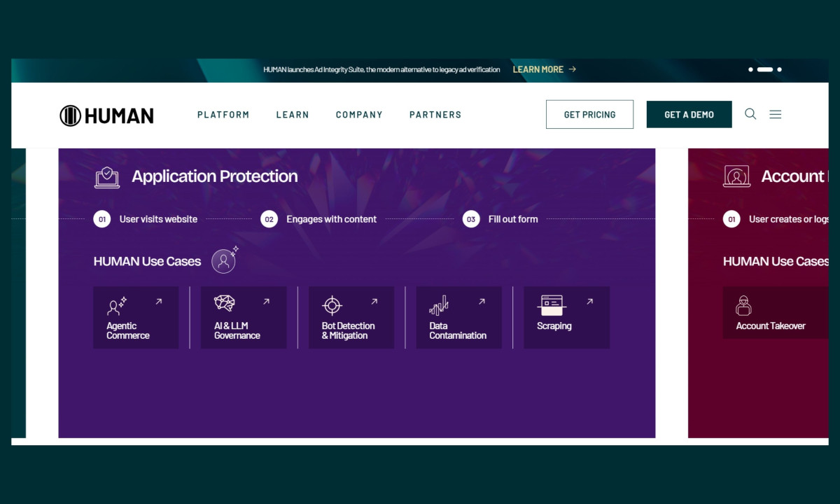Click the HUMAN logo in header

(x=106, y=115)
